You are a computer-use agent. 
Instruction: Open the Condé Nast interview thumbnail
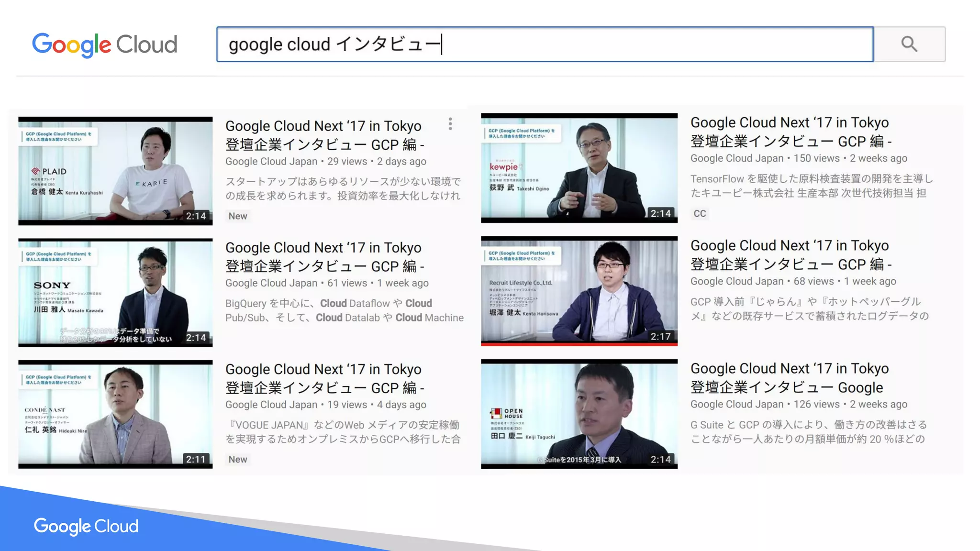click(x=115, y=414)
